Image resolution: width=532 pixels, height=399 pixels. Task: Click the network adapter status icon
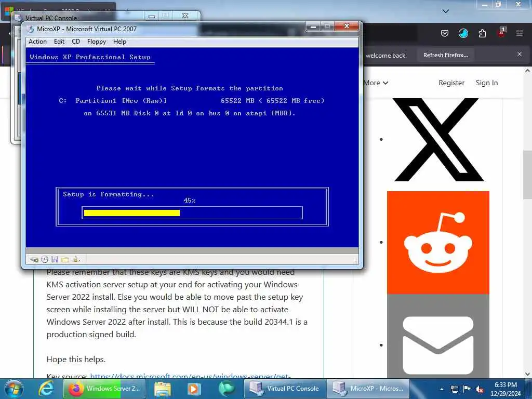(x=76, y=260)
